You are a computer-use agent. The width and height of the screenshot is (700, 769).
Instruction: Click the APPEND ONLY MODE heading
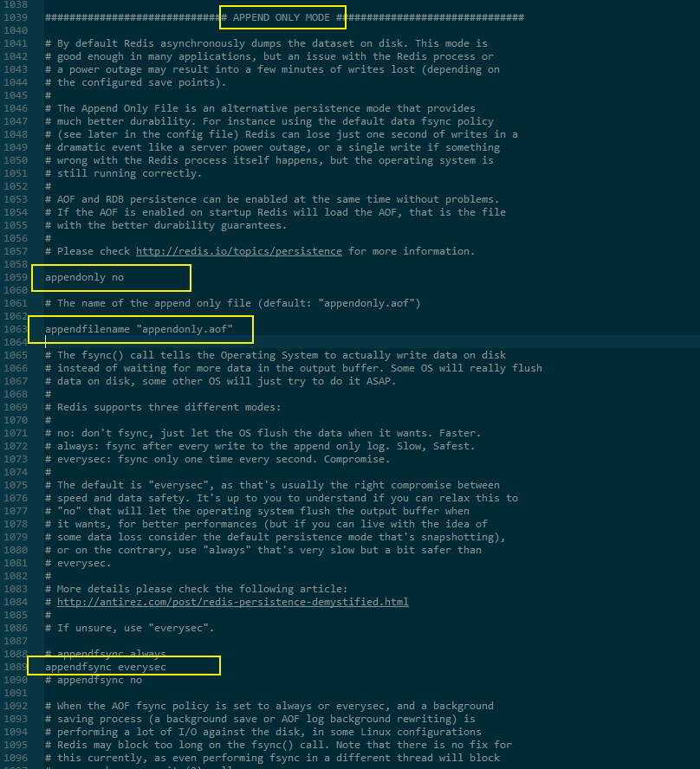point(281,17)
